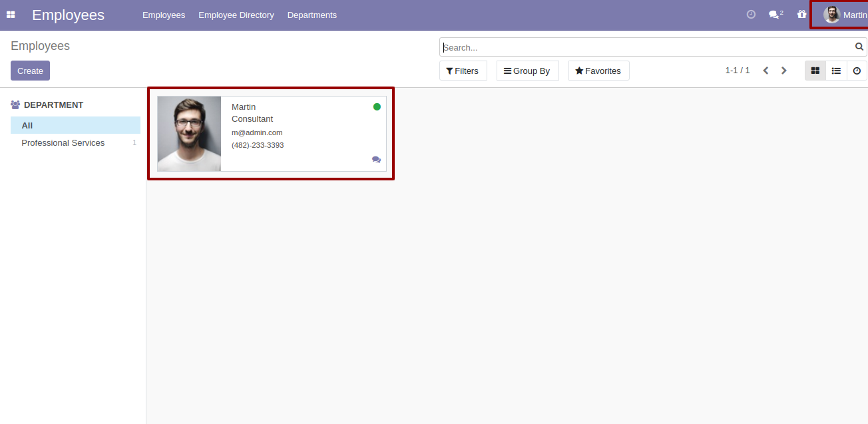Click the gift icon in top bar
This screenshot has width=868, height=424.
[x=801, y=14]
